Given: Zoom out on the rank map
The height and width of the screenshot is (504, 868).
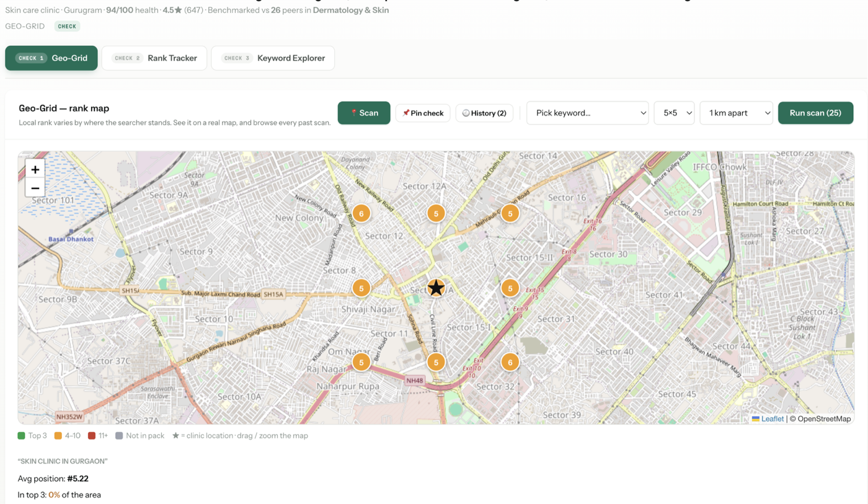Looking at the screenshot, I should [x=35, y=188].
